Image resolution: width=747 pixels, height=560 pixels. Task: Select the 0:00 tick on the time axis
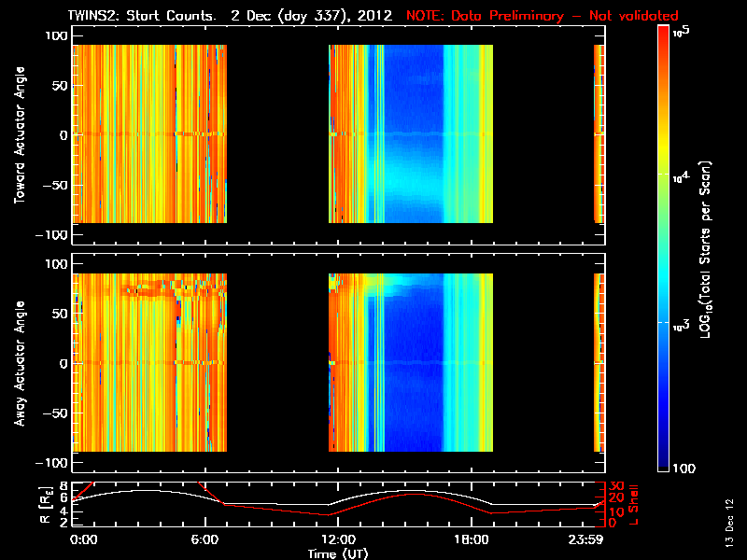pyautogui.click(x=83, y=539)
